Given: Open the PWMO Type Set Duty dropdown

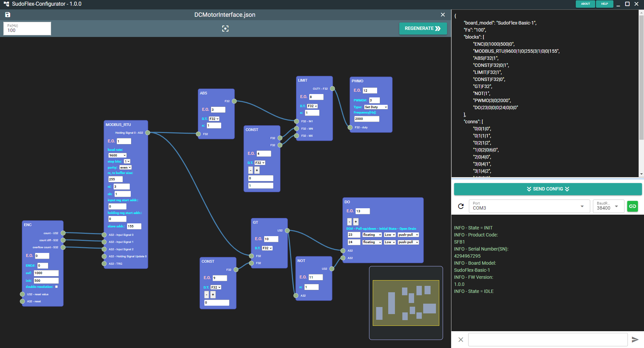Looking at the screenshot, I should [376, 107].
